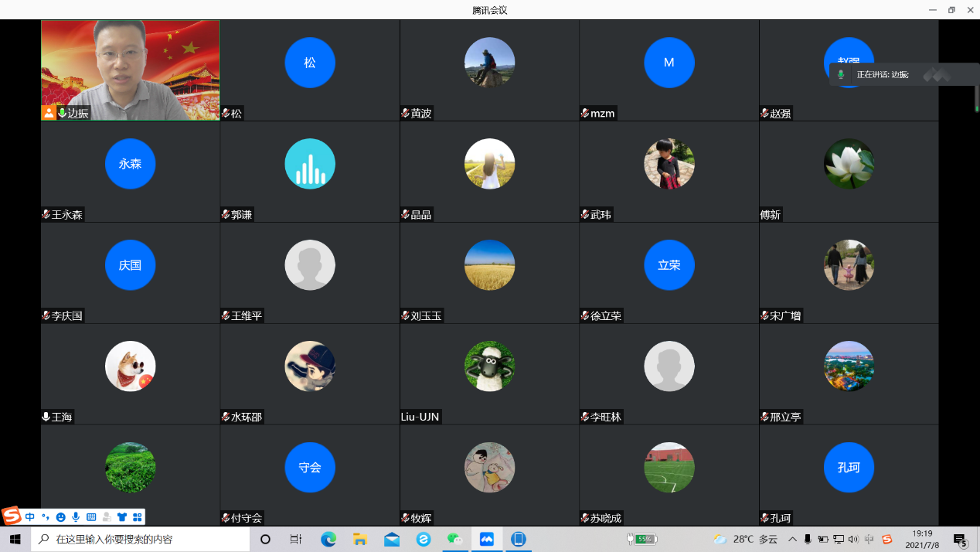The width and height of the screenshot is (980, 552).
Task: Open WeChat from the taskbar
Action: click(455, 539)
